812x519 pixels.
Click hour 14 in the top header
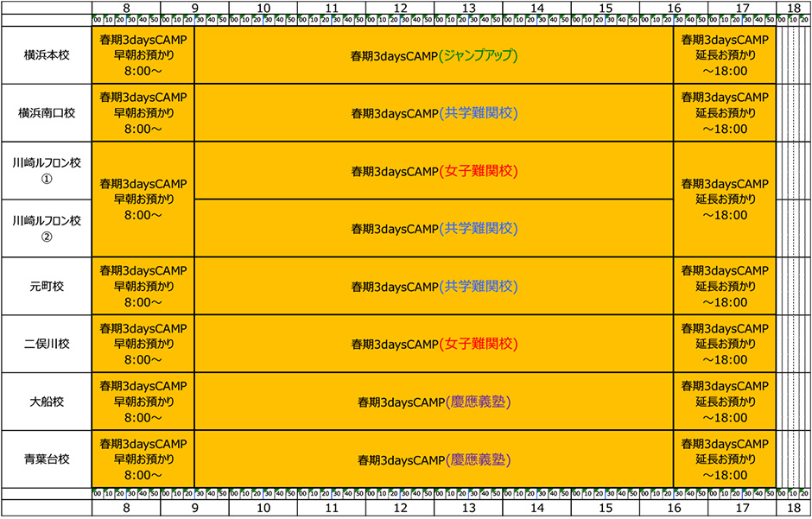click(537, 8)
